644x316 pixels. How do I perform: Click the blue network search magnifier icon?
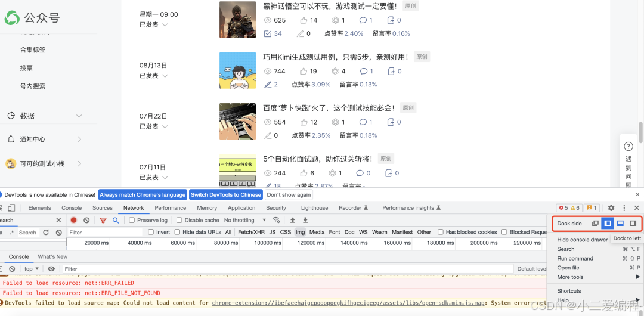(x=116, y=220)
